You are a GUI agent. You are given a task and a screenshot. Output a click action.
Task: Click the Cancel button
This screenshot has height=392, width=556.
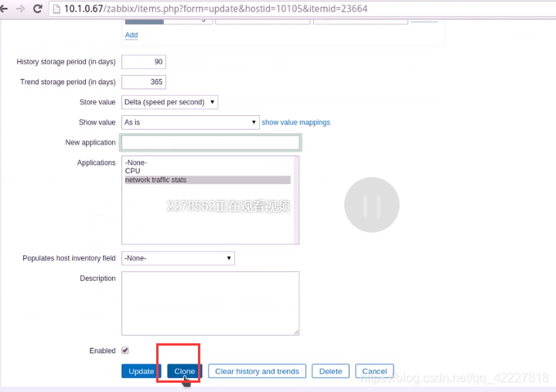tap(374, 371)
